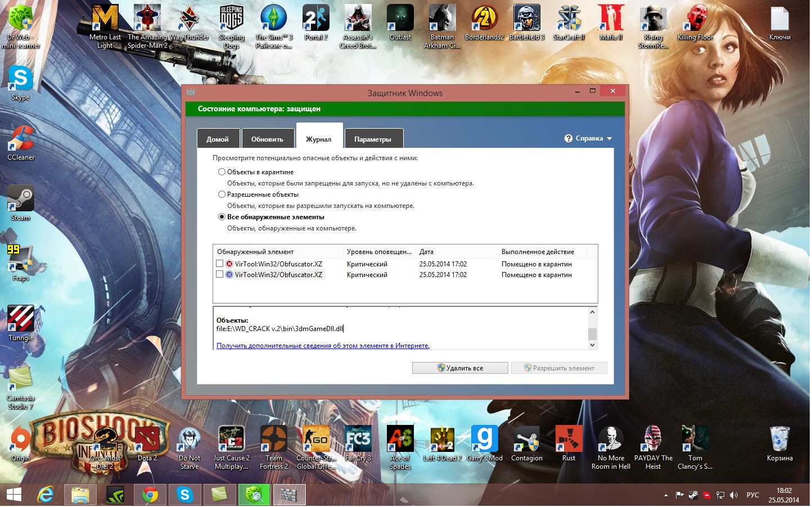
Task: Click the down arrow of the details scrollbar
Action: [x=592, y=346]
